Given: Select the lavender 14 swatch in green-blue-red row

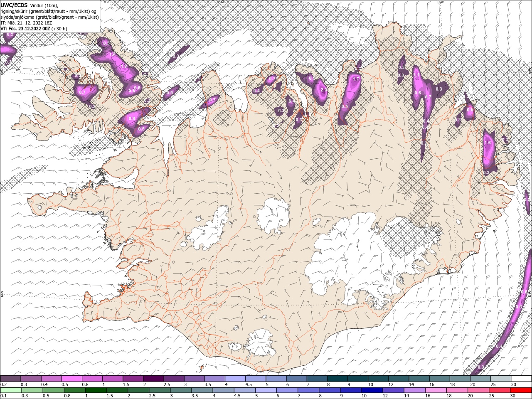Looking at the screenshot, I should pos(414,390).
